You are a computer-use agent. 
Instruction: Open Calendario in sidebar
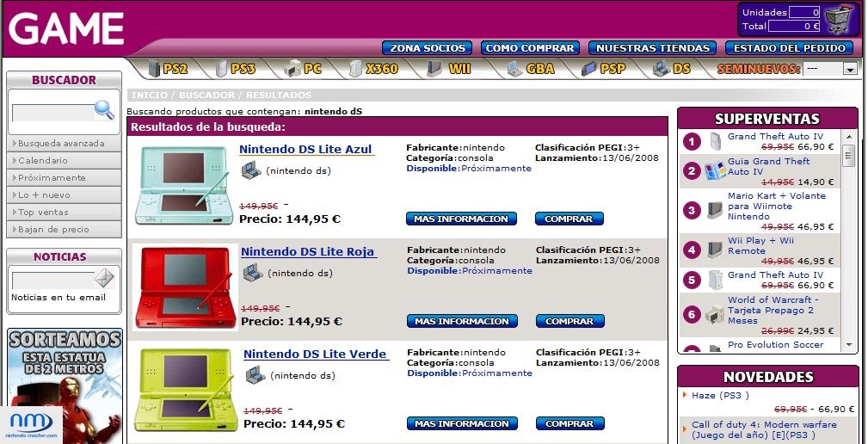(64, 161)
